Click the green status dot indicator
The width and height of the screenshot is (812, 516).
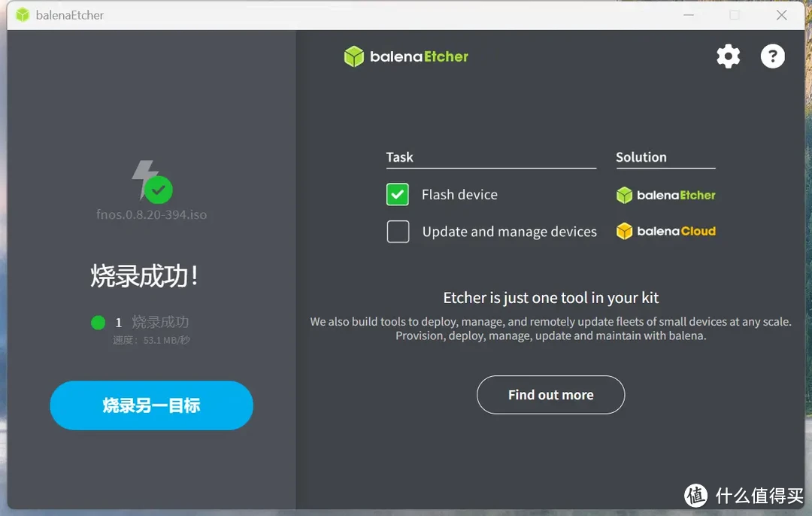tap(98, 323)
